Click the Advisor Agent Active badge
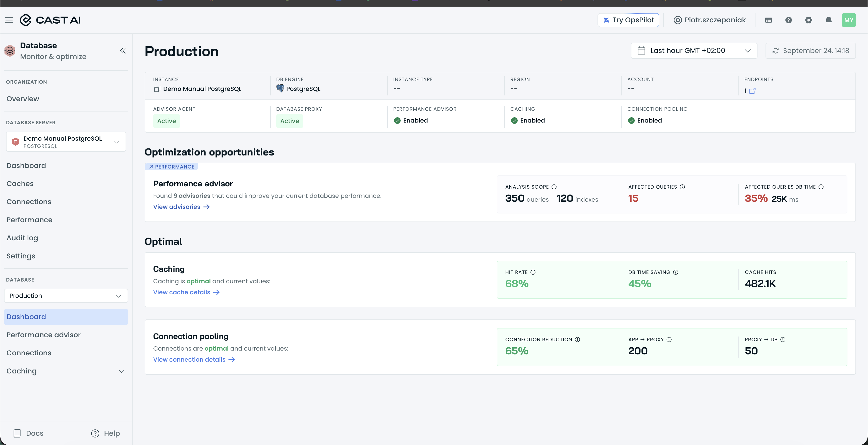This screenshot has width=868, height=445. coord(167,121)
